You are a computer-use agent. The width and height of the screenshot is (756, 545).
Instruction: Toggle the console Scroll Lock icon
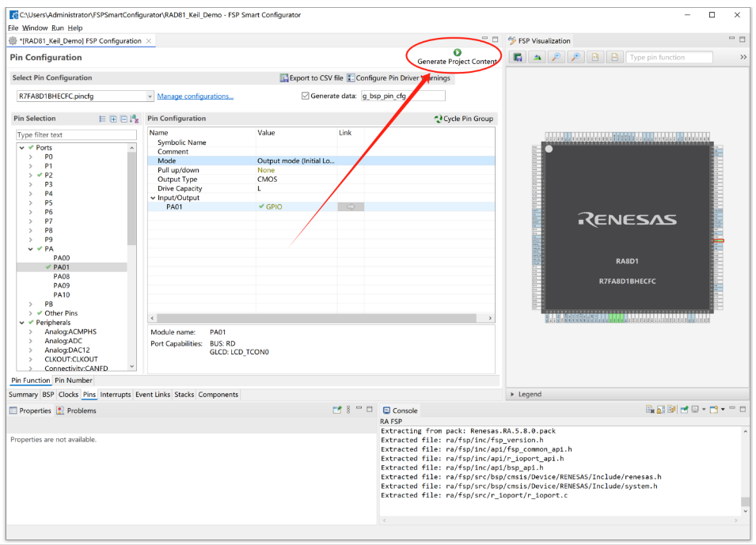(x=660, y=410)
